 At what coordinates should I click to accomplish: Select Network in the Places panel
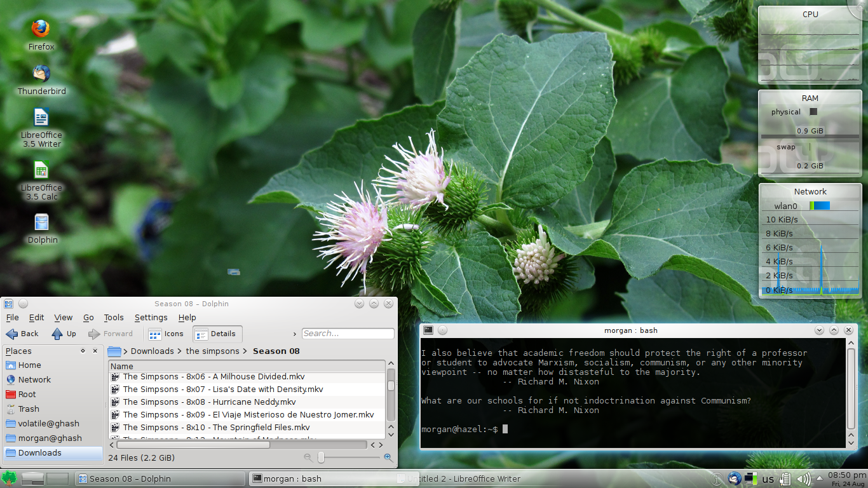coord(53,379)
